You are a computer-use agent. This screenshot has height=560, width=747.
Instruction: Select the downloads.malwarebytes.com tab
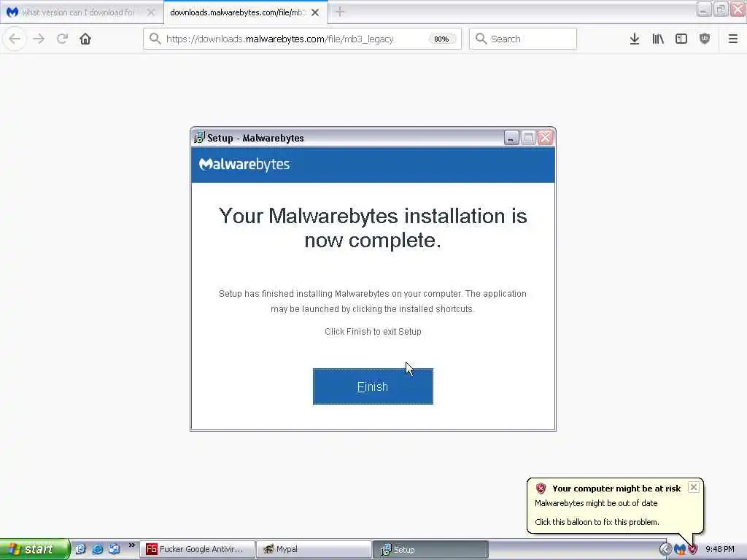pos(236,12)
